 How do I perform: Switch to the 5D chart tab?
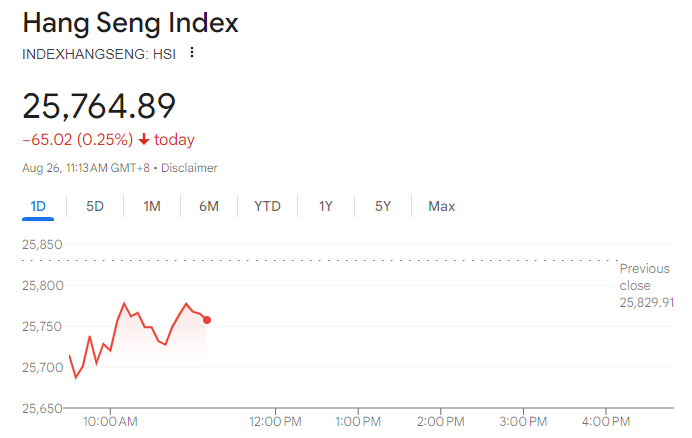(x=95, y=207)
